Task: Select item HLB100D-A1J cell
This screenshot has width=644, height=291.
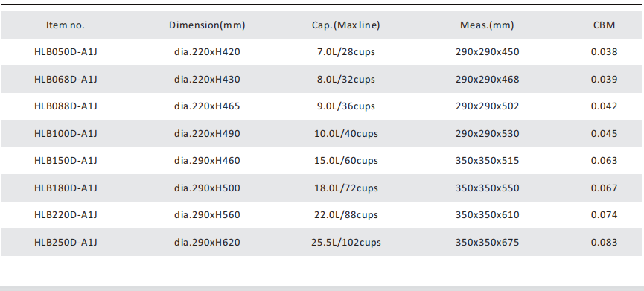Action: [x=66, y=134]
